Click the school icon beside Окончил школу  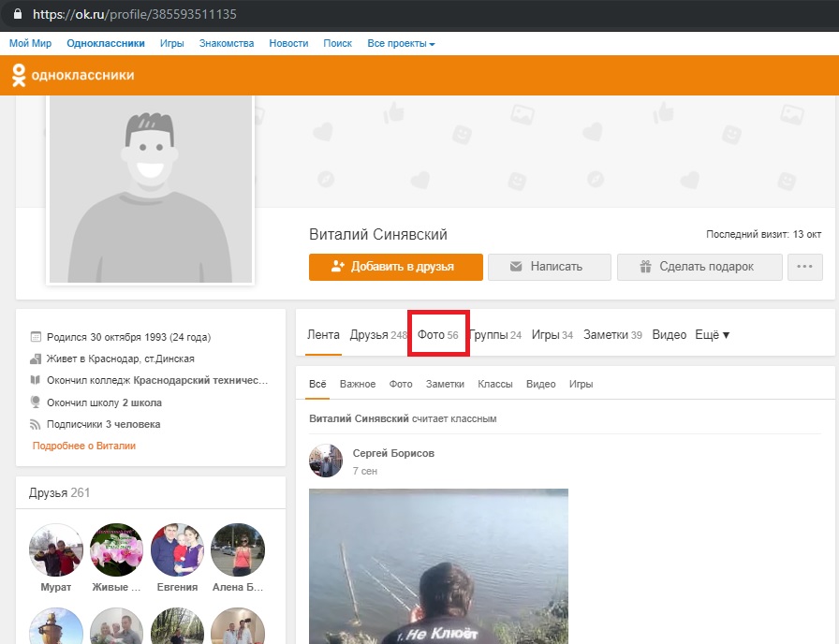[36, 402]
